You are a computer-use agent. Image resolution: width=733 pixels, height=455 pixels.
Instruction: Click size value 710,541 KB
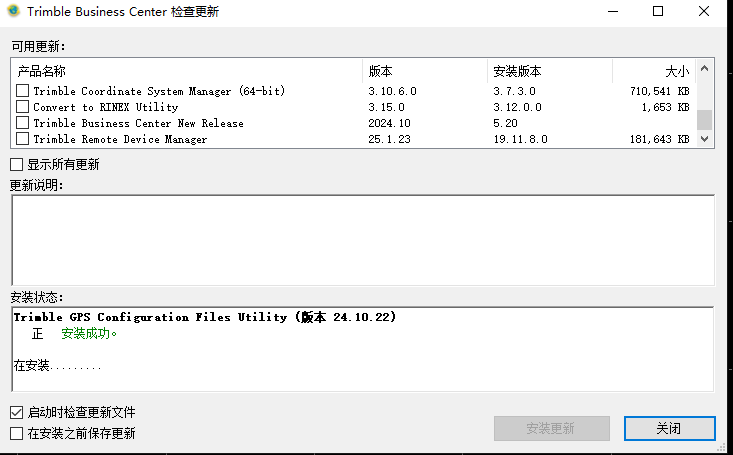660,91
